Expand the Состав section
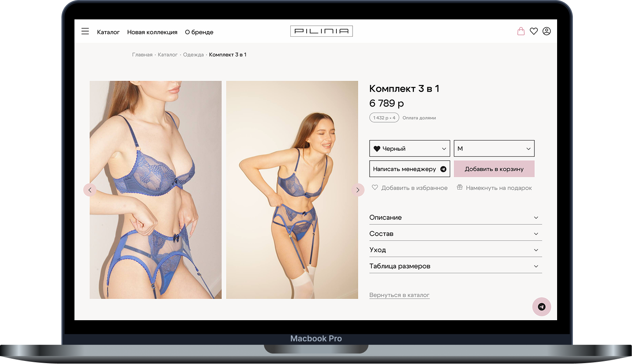This screenshot has width=632, height=364. (x=455, y=233)
